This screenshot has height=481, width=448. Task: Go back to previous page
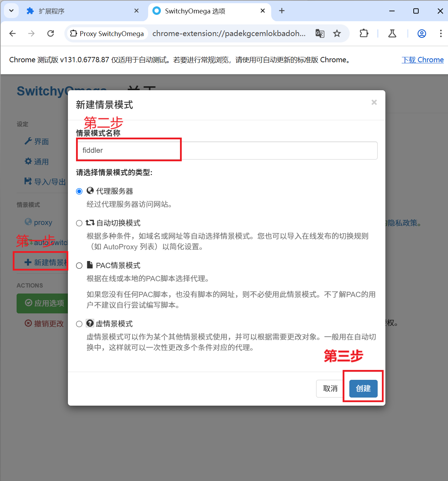13,34
